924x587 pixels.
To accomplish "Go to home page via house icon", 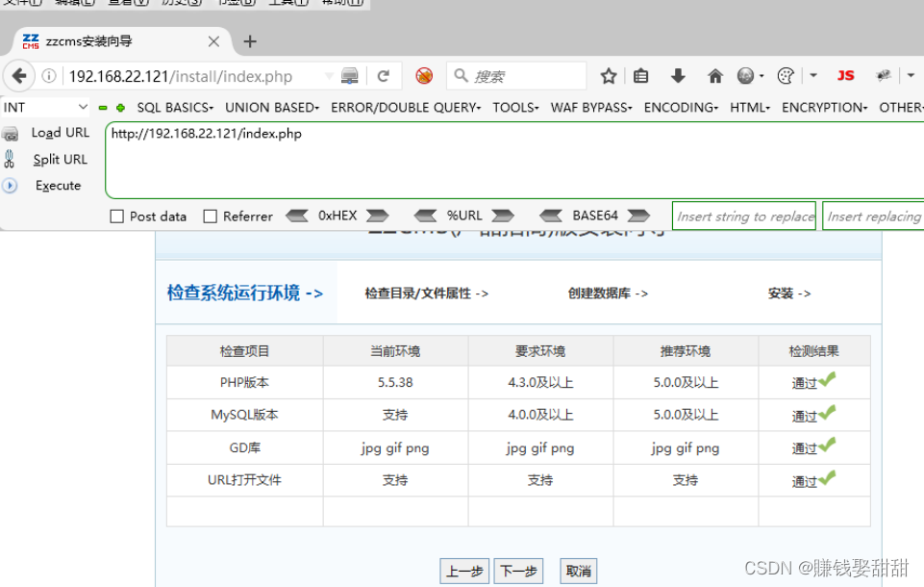I will click(714, 75).
